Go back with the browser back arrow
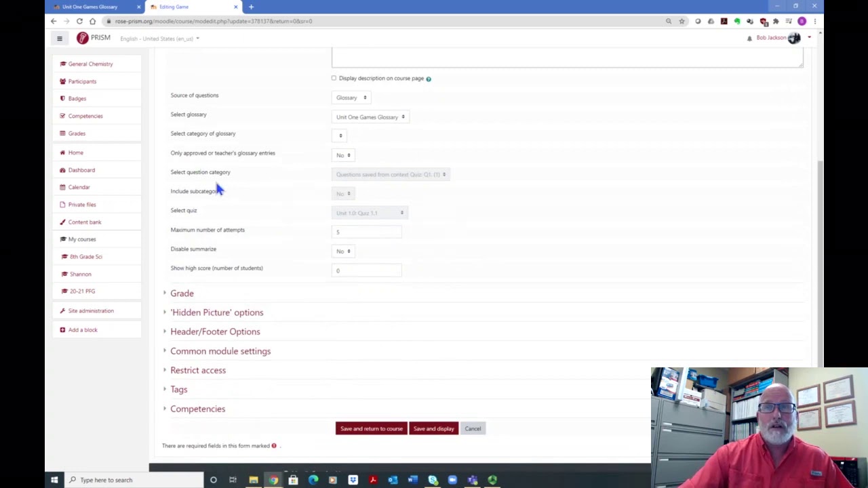 [54, 21]
